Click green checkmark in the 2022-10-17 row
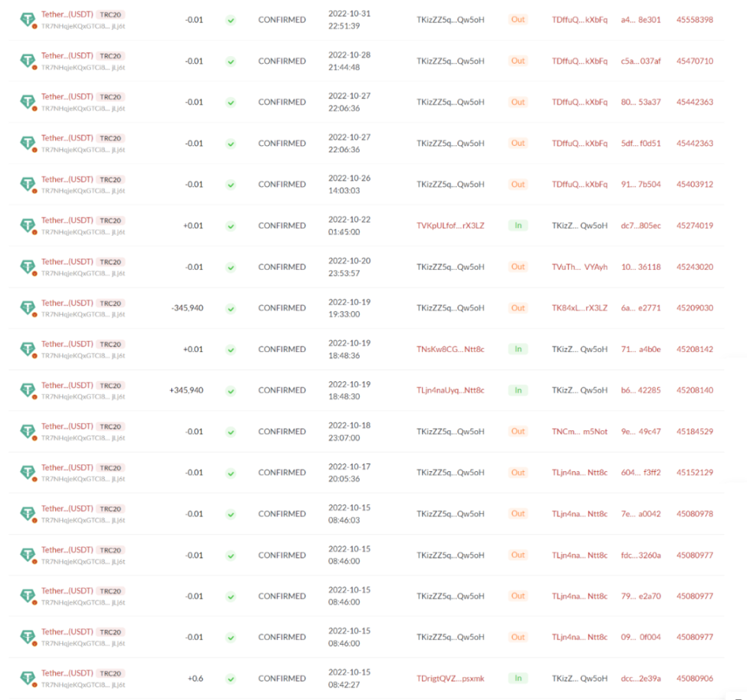Image resolution: width=747 pixels, height=700 pixels. point(231,473)
